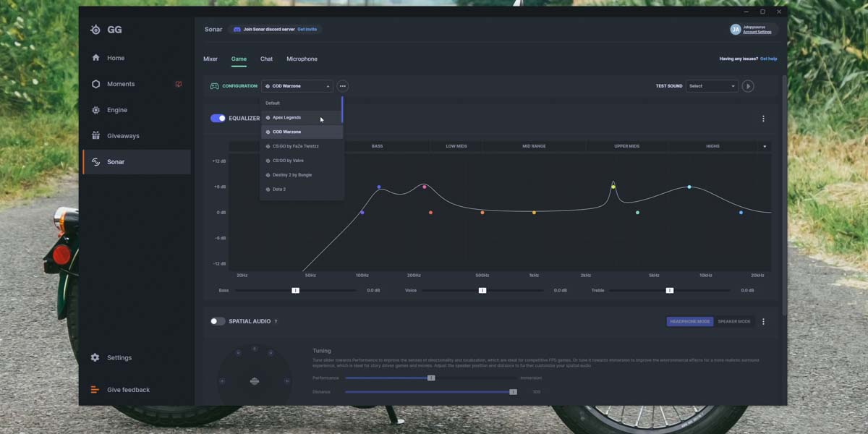
Task: Disable the Equalizer toggle
Action: click(218, 118)
